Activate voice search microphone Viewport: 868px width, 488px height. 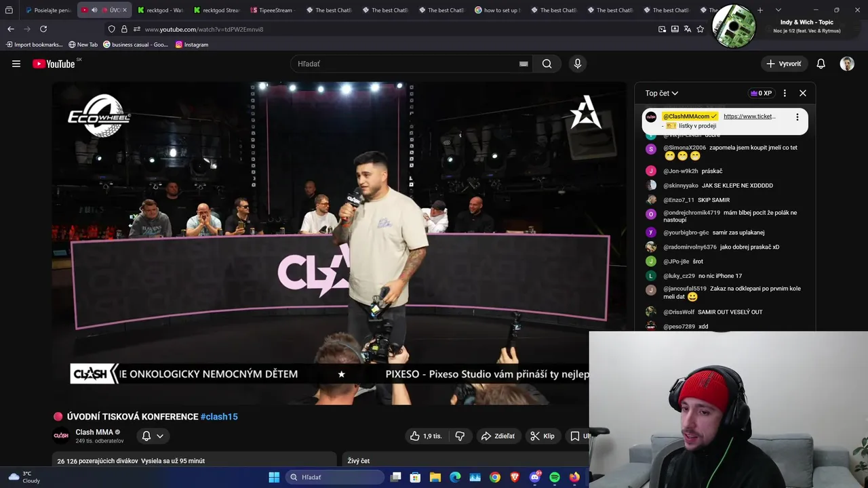578,64
